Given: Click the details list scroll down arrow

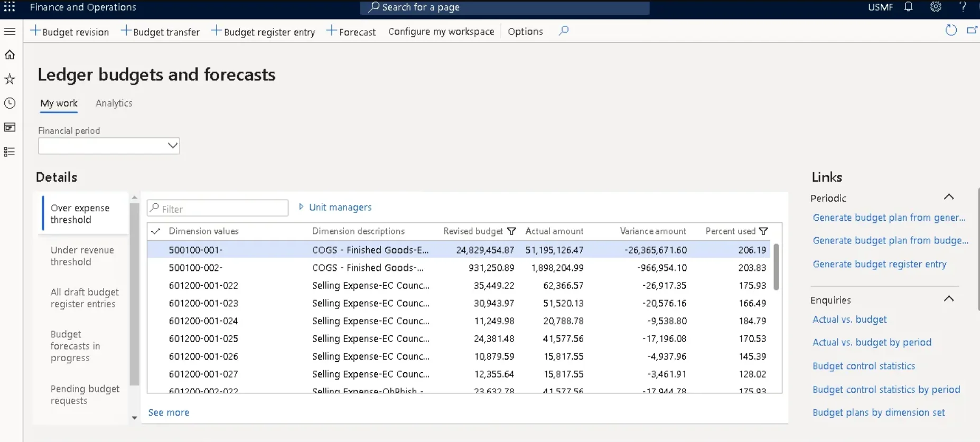Looking at the screenshot, I should [x=135, y=418].
